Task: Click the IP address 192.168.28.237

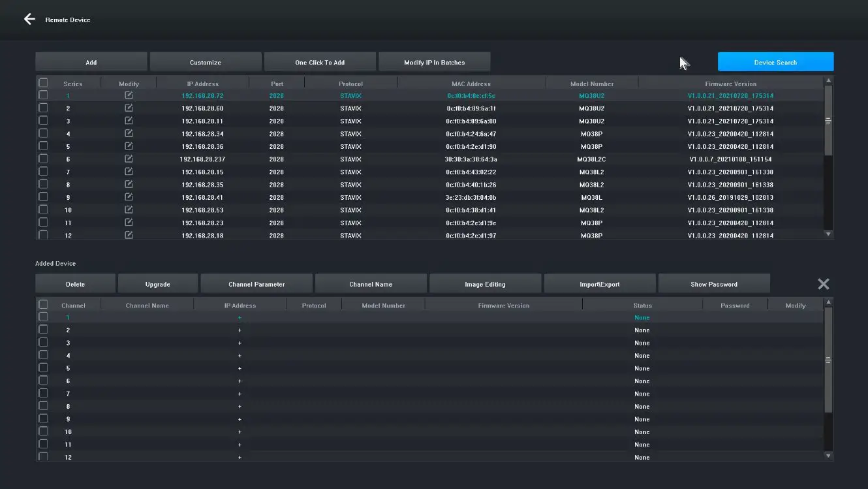Action: 202,159
